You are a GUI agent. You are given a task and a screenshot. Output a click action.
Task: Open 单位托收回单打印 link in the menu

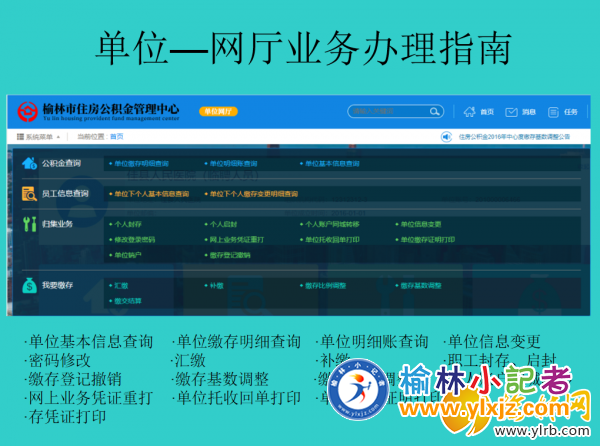(332, 240)
